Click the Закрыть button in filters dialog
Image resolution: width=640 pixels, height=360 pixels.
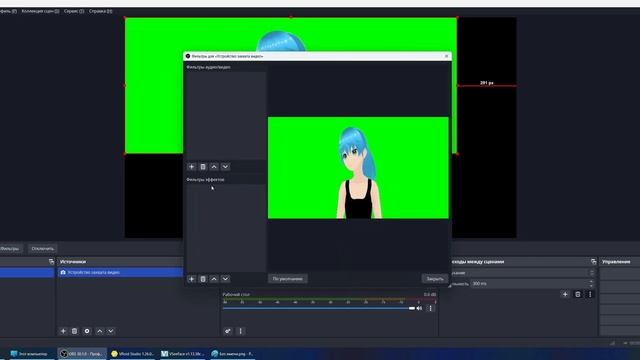[x=435, y=279]
